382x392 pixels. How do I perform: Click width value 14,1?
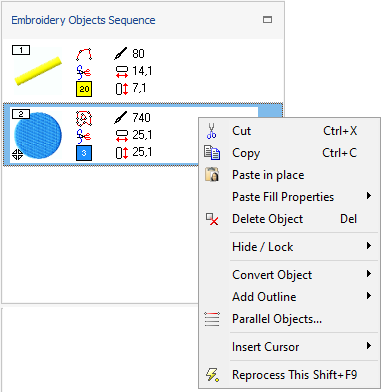(x=142, y=71)
